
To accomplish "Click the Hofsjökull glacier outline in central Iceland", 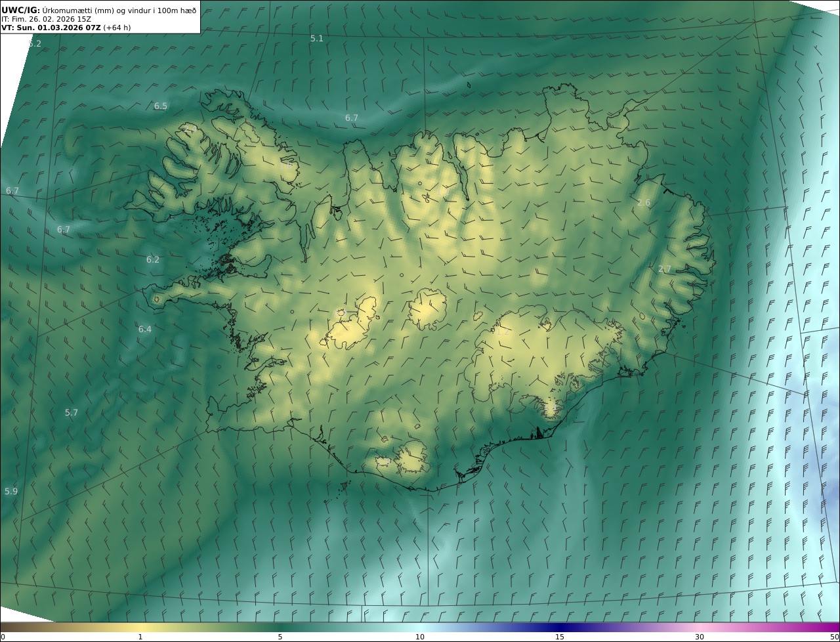I will tap(427, 310).
